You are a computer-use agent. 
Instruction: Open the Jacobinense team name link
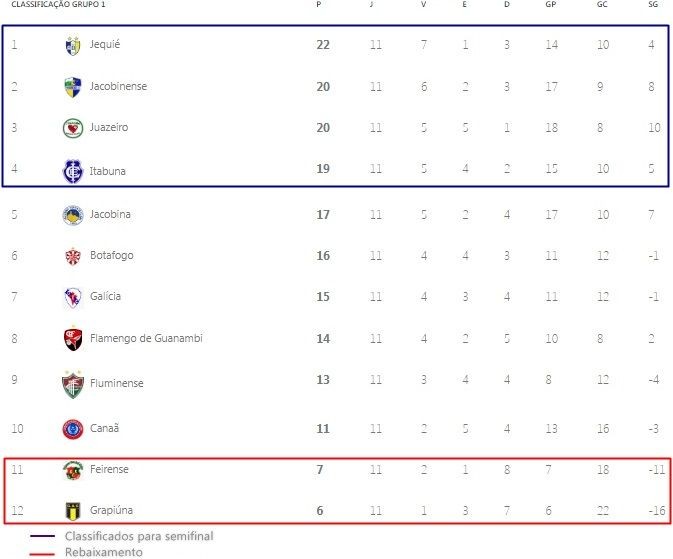[x=118, y=86]
